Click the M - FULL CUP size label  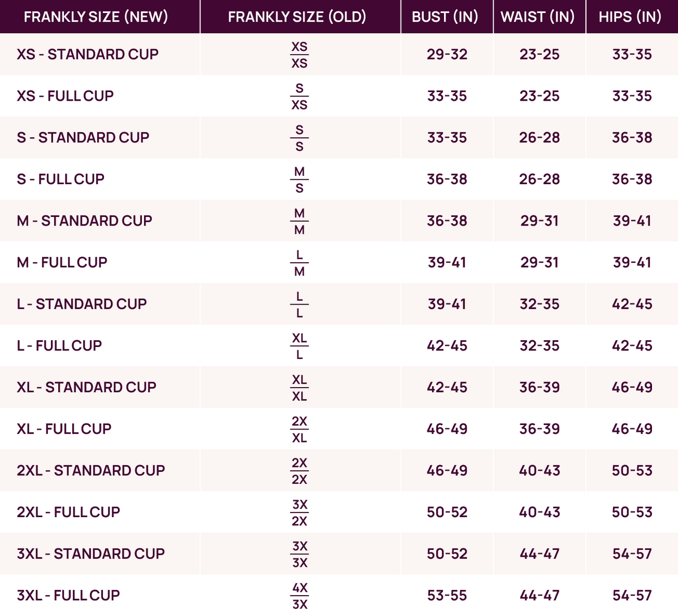62,262
